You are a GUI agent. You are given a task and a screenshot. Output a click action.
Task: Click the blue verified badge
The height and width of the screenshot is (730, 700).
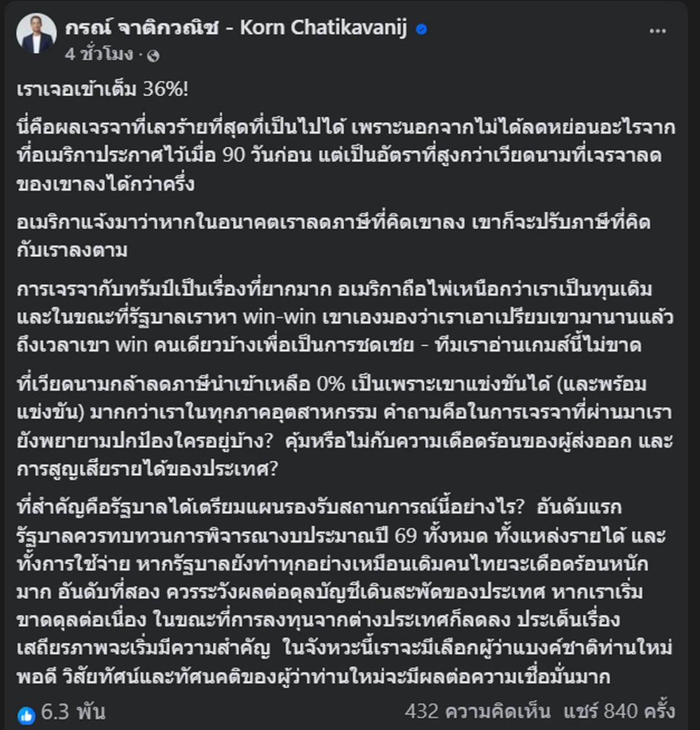click(x=421, y=29)
